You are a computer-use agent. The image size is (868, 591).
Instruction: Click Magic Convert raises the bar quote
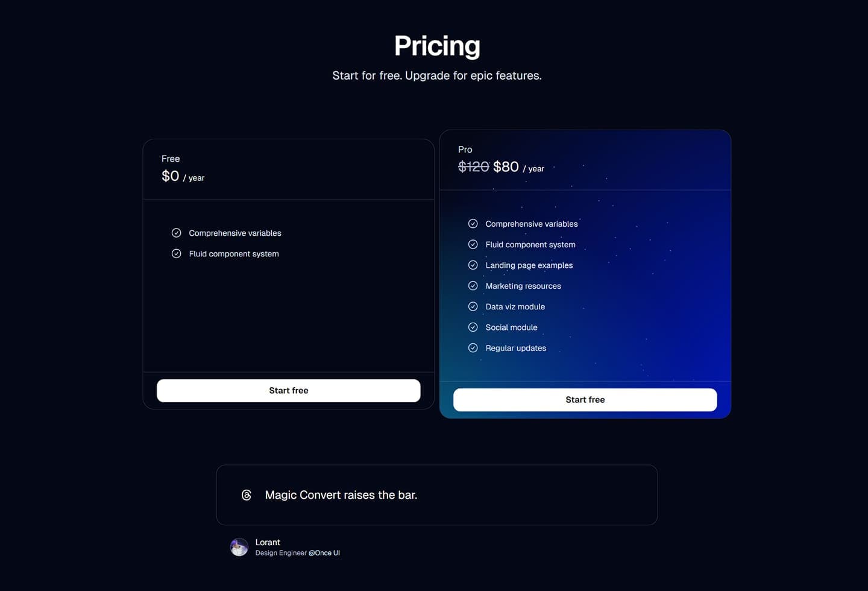pyautogui.click(x=341, y=495)
